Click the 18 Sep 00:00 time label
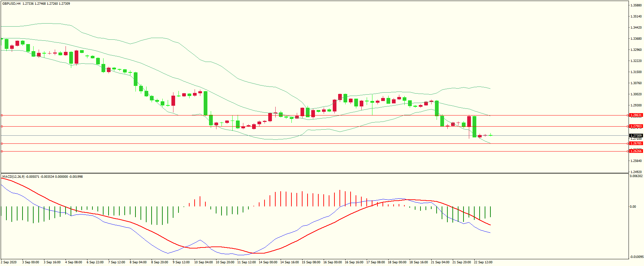The width and height of the screenshot is (644, 266). tap(397, 262)
